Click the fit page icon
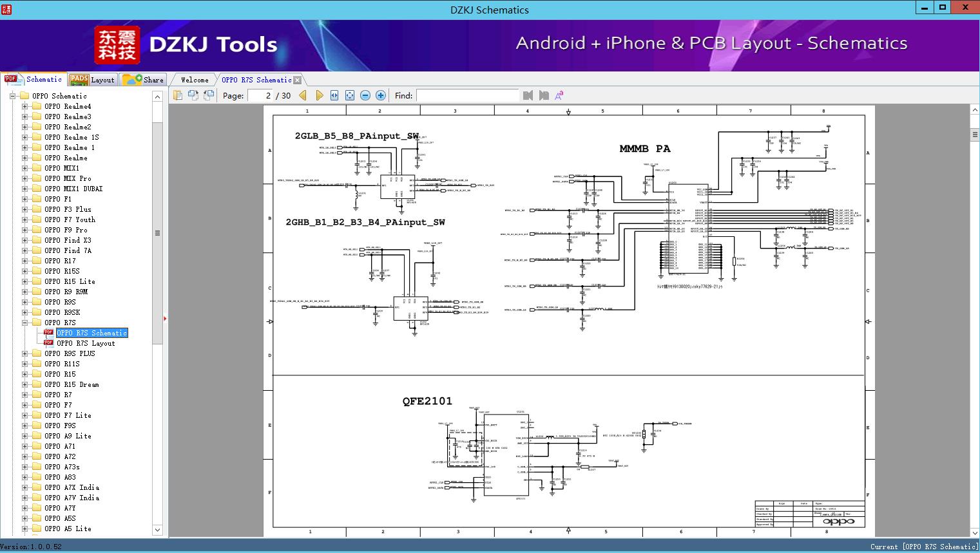Screen dimensions: 980x553 [350, 95]
